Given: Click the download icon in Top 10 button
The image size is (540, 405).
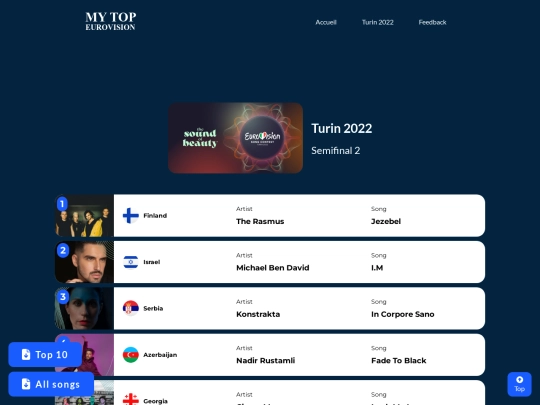Looking at the screenshot, I should [x=26, y=354].
